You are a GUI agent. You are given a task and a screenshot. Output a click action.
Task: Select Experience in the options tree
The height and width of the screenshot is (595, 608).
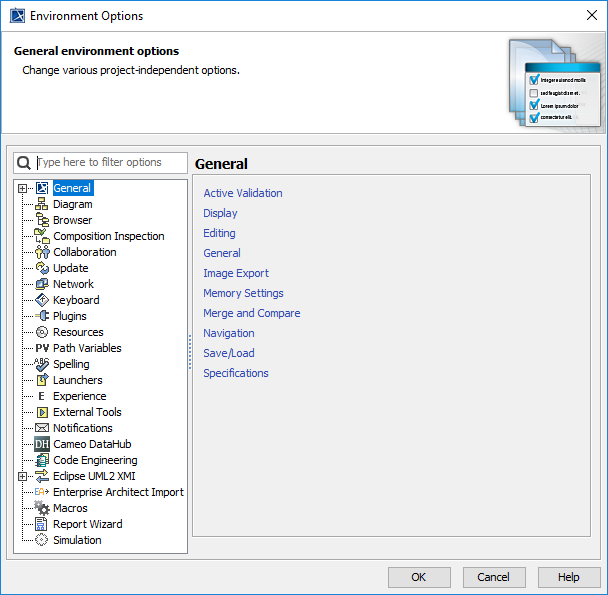(x=79, y=396)
